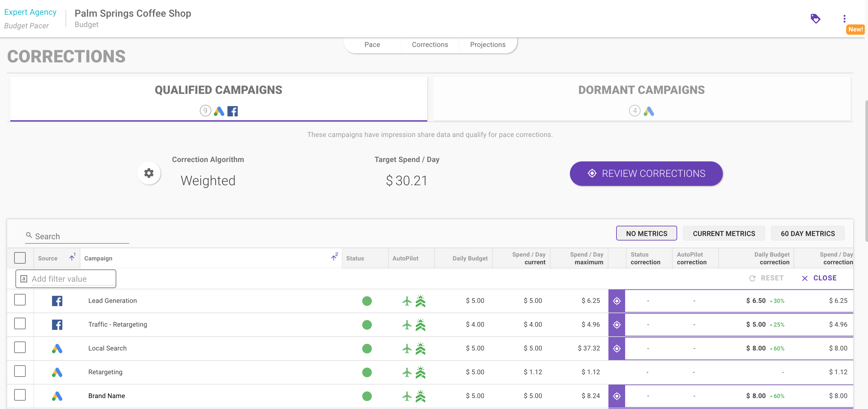This screenshot has height=409, width=868.
Task: Click the $ 30.21 Target Spend value
Action: [407, 181]
